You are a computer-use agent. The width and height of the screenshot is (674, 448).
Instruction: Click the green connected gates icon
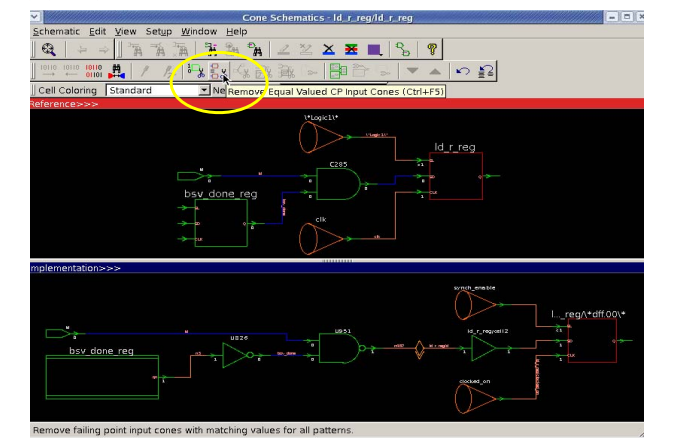point(403,49)
